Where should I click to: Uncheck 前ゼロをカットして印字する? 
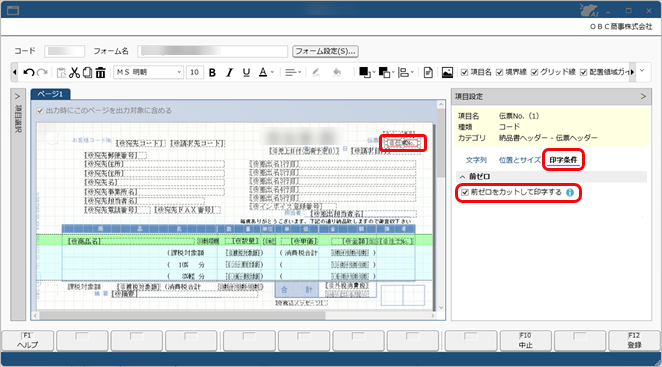click(x=465, y=193)
